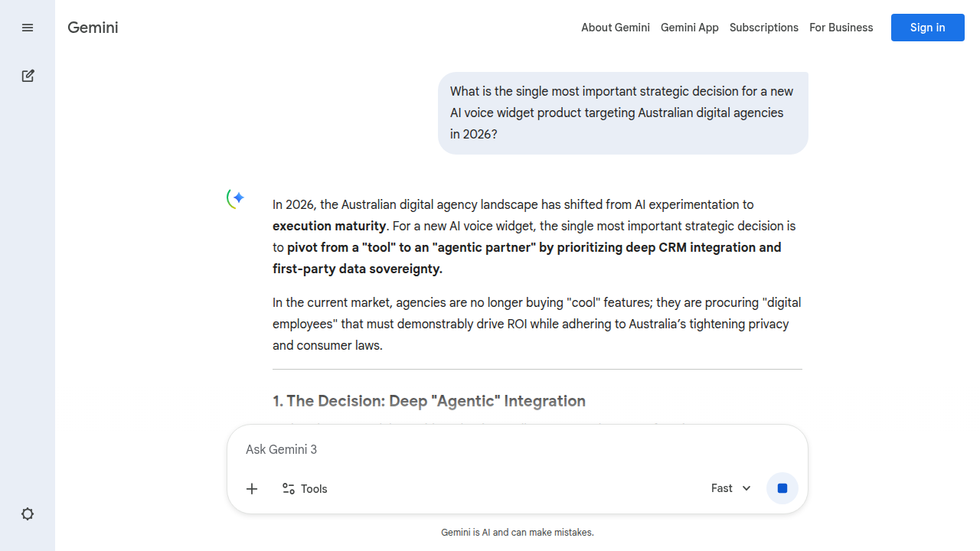Click the user prompt message bubble
980x551 pixels.
point(622,113)
